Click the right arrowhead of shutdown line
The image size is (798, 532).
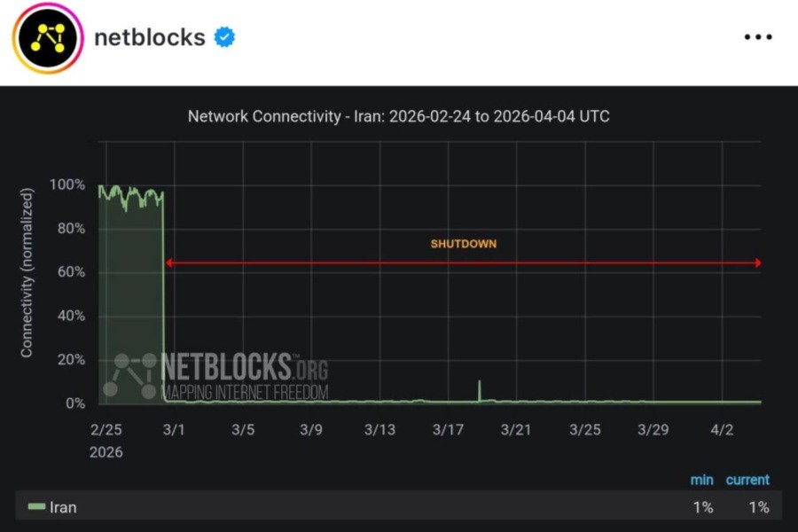(x=757, y=262)
